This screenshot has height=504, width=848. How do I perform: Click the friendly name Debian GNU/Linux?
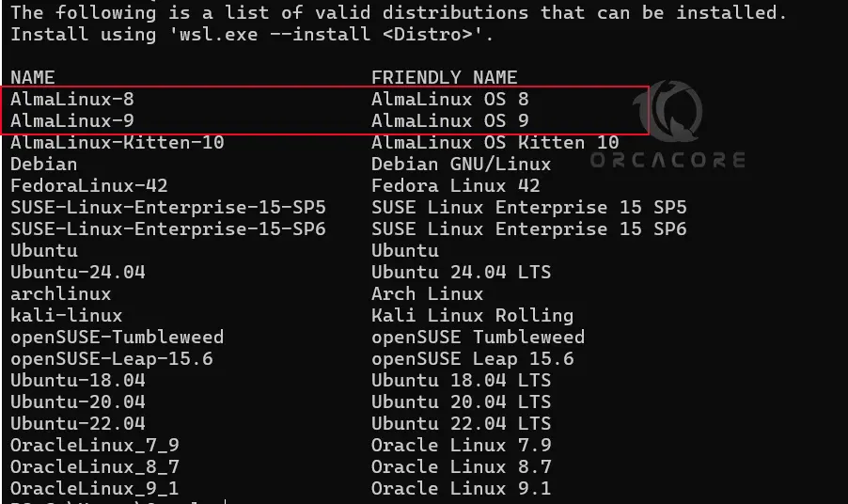point(461,164)
